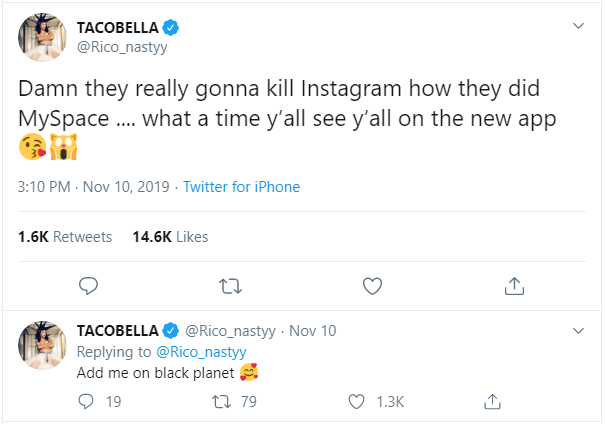Open the main tweet's options chevron
Viewport: 605px width, 424px height.
click(x=577, y=25)
